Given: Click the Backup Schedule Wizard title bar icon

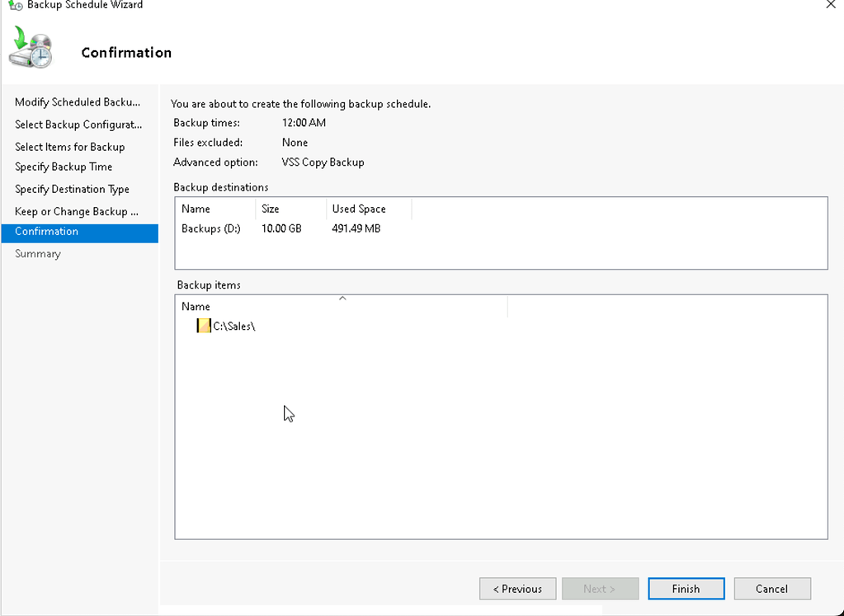Looking at the screenshot, I should coord(14,6).
